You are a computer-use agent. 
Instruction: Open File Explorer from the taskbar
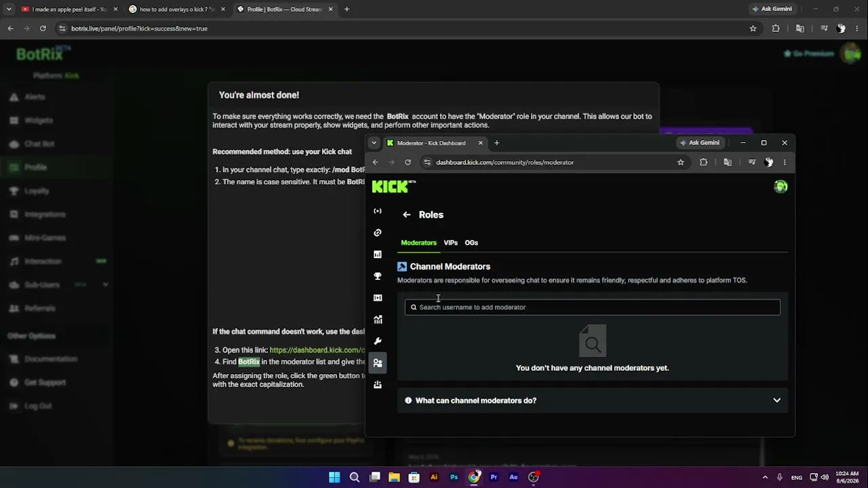(x=394, y=477)
